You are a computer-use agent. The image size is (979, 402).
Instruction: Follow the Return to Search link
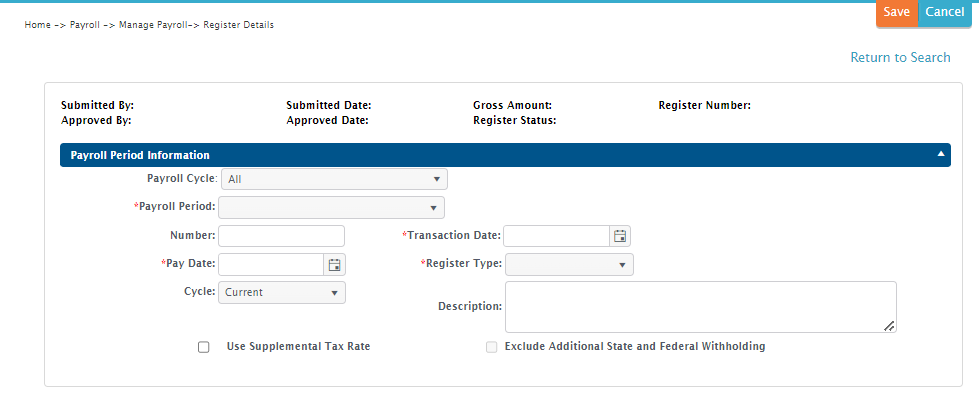coord(900,58)
